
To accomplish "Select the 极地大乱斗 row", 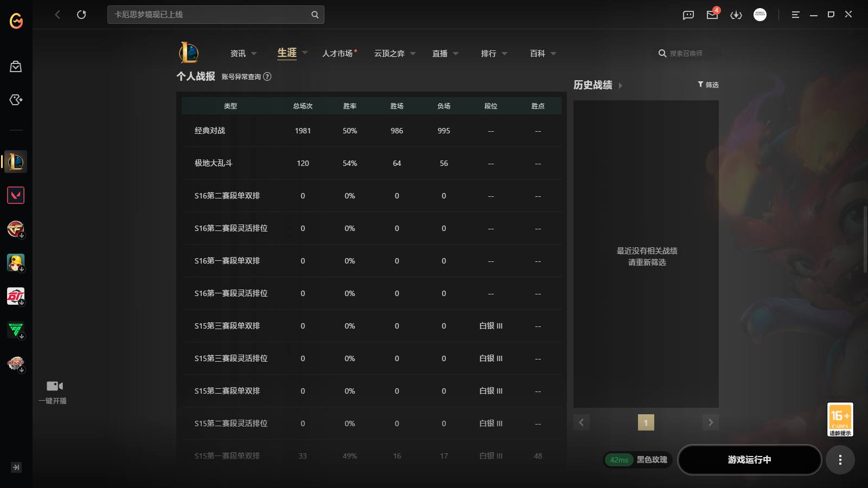I will coord(372,163).
